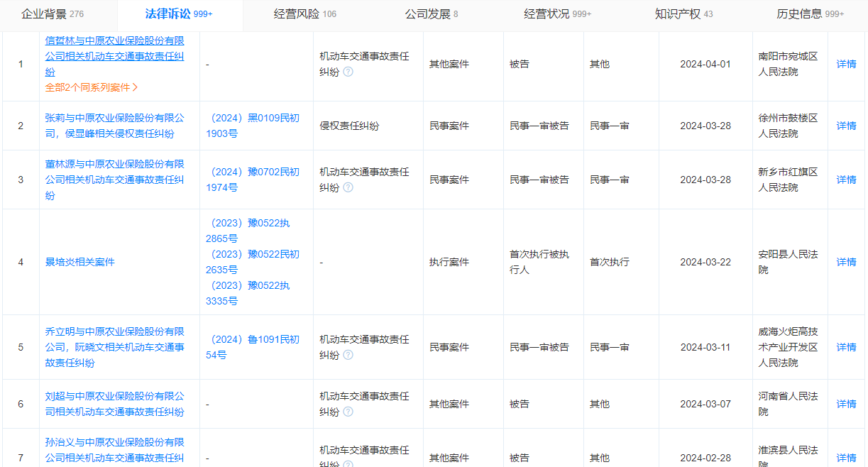
Task: Click 机动车交通事故责任纠纷 in the 乔立明 row
Action: [x=364, y=347]
